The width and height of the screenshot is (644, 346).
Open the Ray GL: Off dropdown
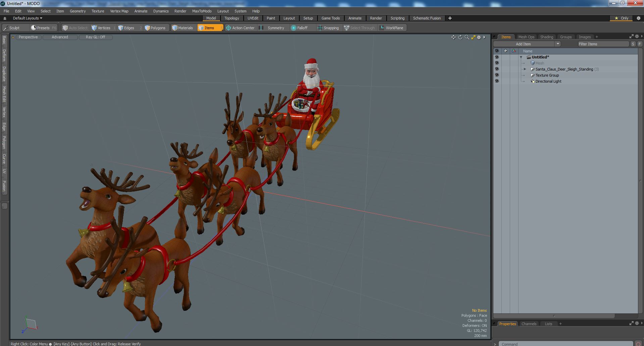point(95,37)
